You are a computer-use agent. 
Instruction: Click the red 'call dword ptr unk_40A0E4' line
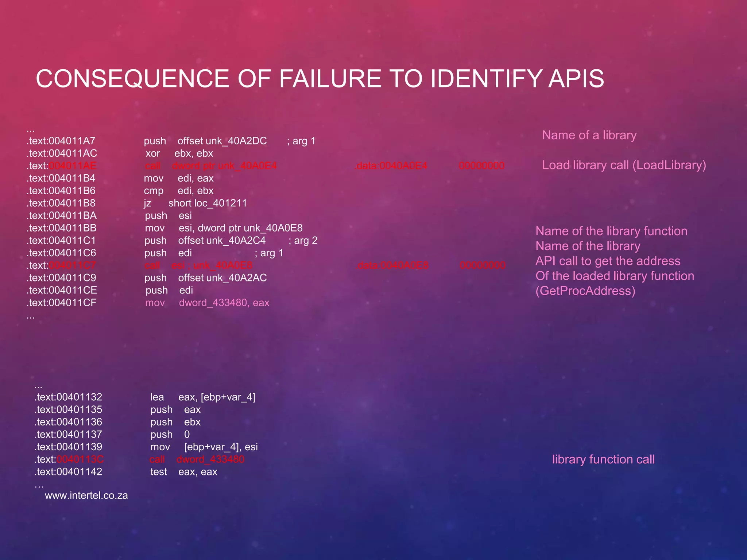[x=211, y=166]
